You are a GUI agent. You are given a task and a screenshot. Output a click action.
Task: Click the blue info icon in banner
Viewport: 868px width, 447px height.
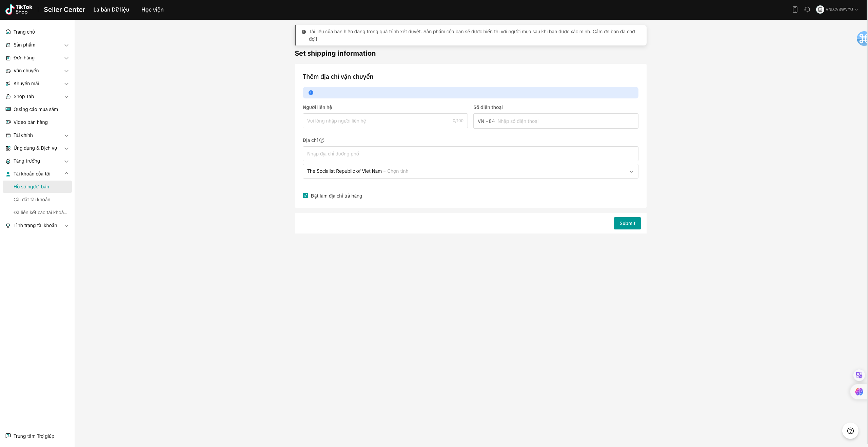click(x=311, y=93)
